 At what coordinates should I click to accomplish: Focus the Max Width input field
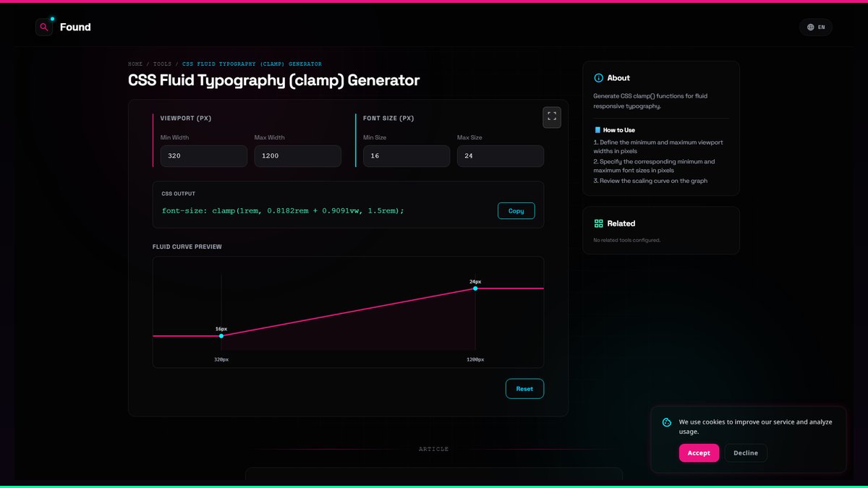tap(298, 156)
